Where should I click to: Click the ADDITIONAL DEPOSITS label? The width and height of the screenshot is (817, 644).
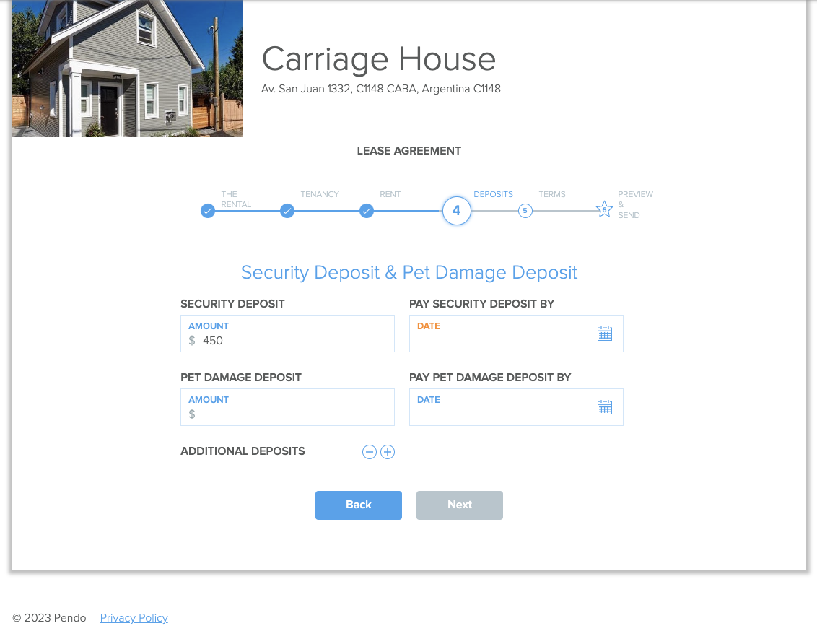point(243,451)
